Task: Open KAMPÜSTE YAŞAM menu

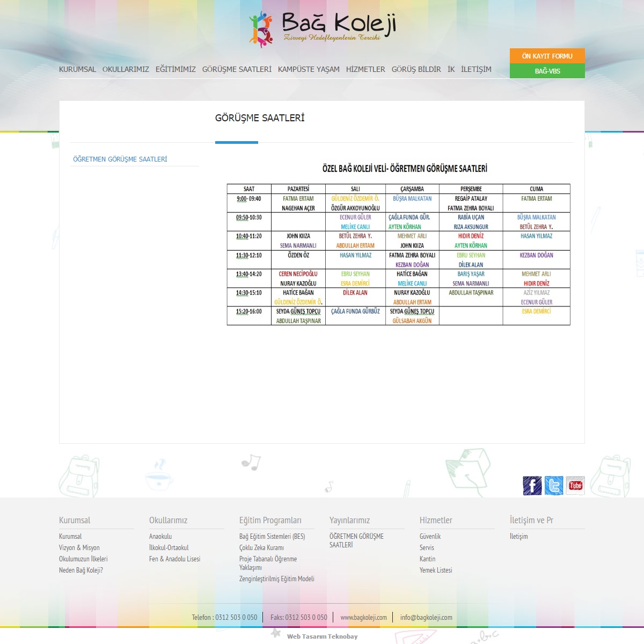Action: (309, 69)
